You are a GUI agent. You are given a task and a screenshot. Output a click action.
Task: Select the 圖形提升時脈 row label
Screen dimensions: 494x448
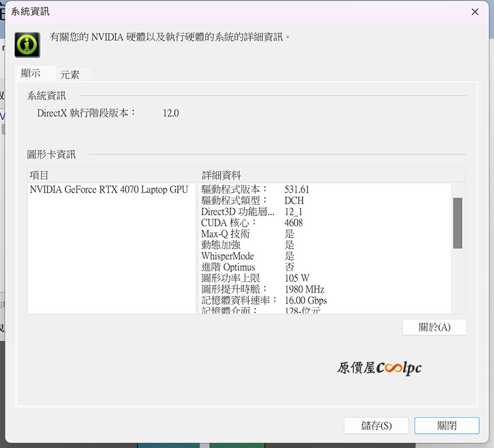(234, 289)
